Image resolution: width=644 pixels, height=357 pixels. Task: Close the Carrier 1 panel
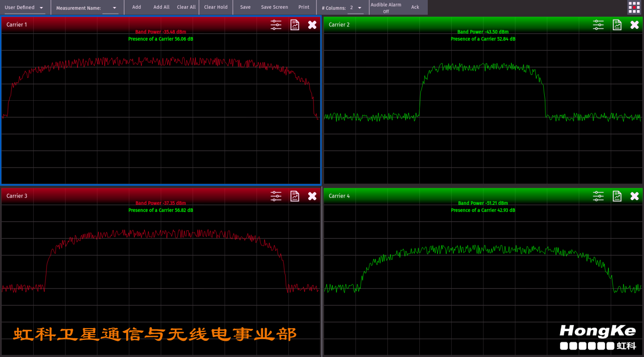click(312, 25)
